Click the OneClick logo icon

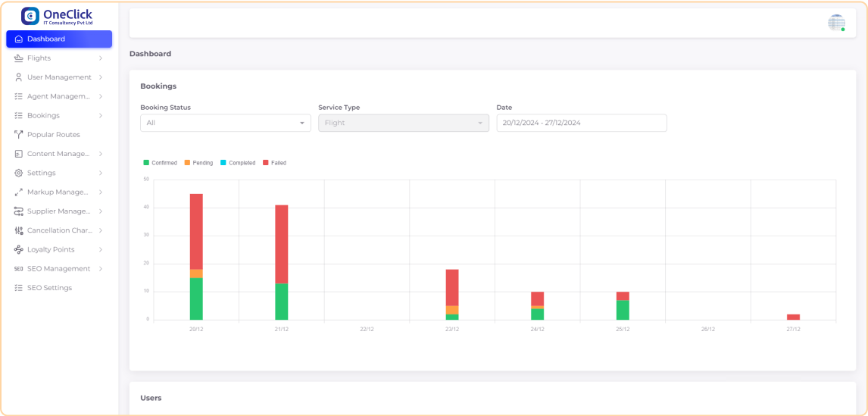pos(30,16)
